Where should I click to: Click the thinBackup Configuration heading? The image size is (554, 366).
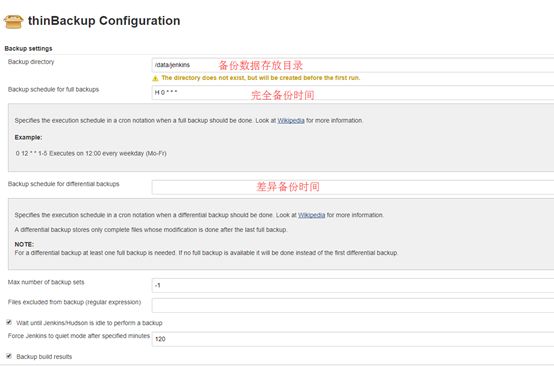(x=104, y=21)
